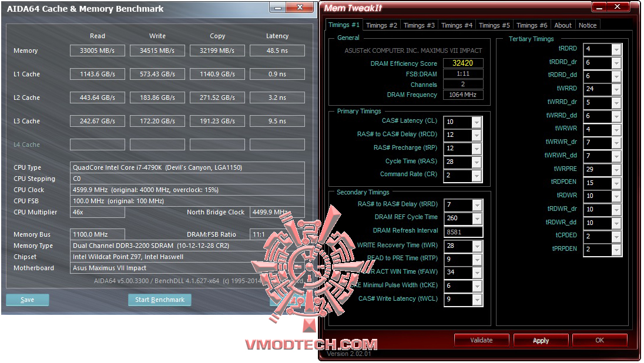The width and height of the screenshot is (644, 363).
Task: Select the Memory Read result 33005 MB/s
Action: pos(98,51)
